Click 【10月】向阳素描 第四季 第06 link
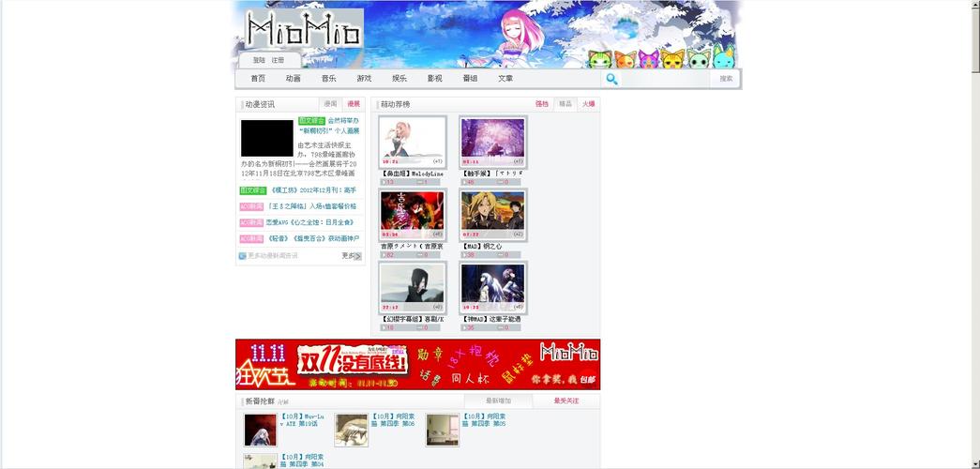The image size is (980, 469). point(393,420)
